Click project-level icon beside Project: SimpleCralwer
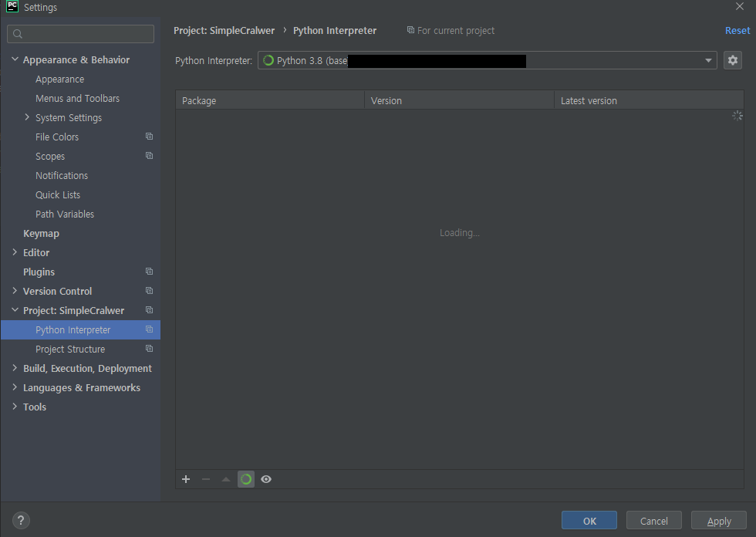 tap(150, 310)
